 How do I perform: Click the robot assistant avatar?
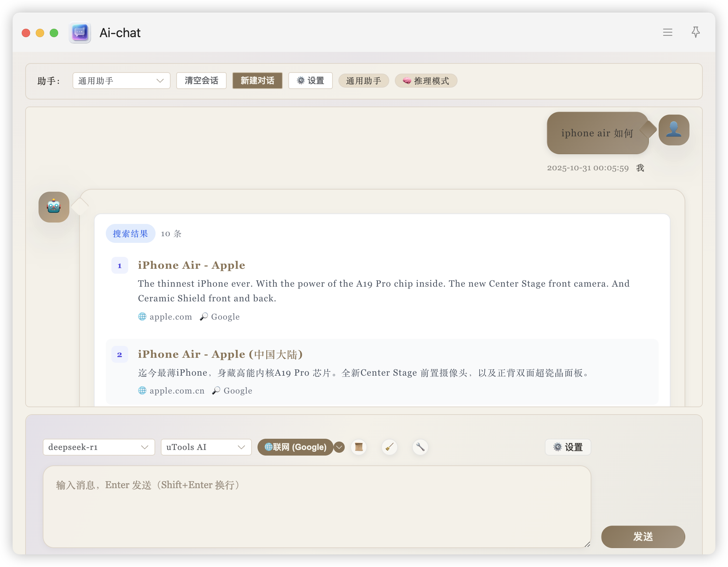(54, 207)
